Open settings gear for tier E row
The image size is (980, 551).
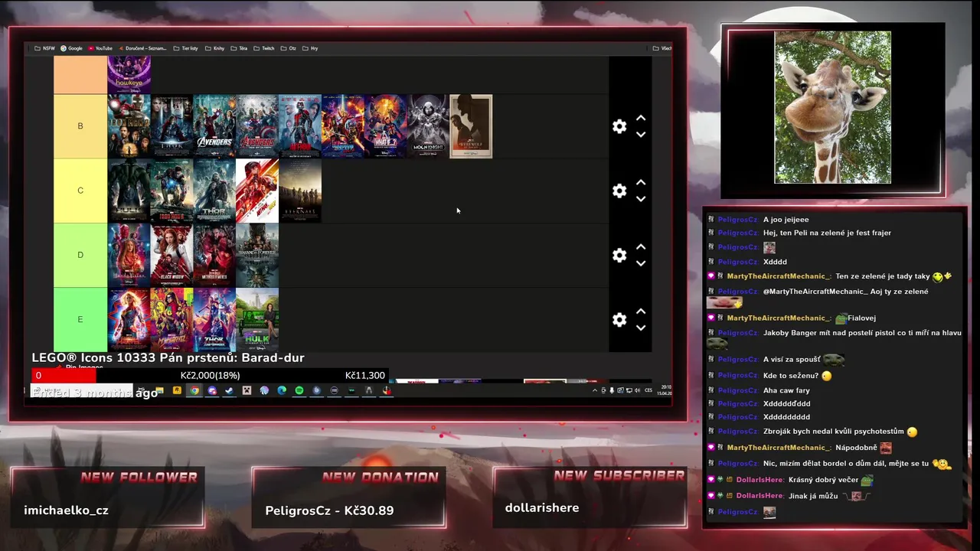click(x=619, y=320)
